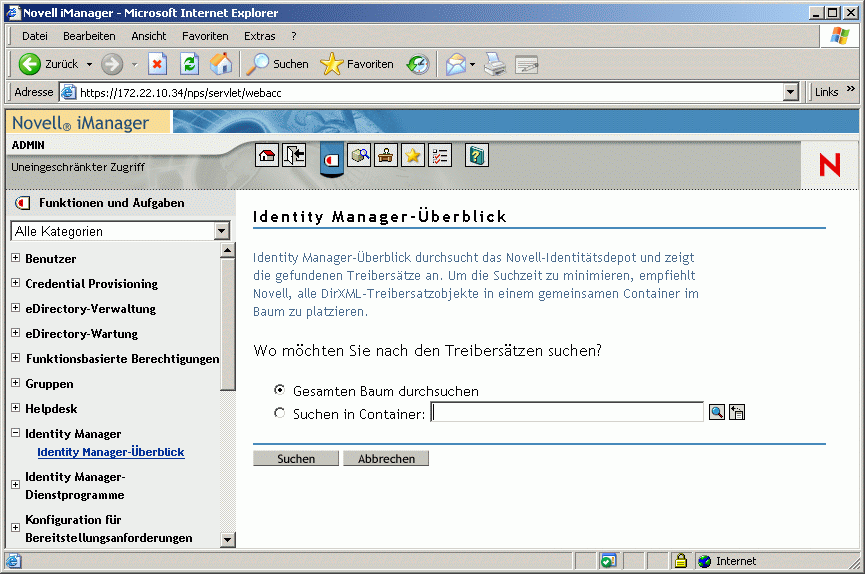Open the iManager Home icon

(267, 156)
